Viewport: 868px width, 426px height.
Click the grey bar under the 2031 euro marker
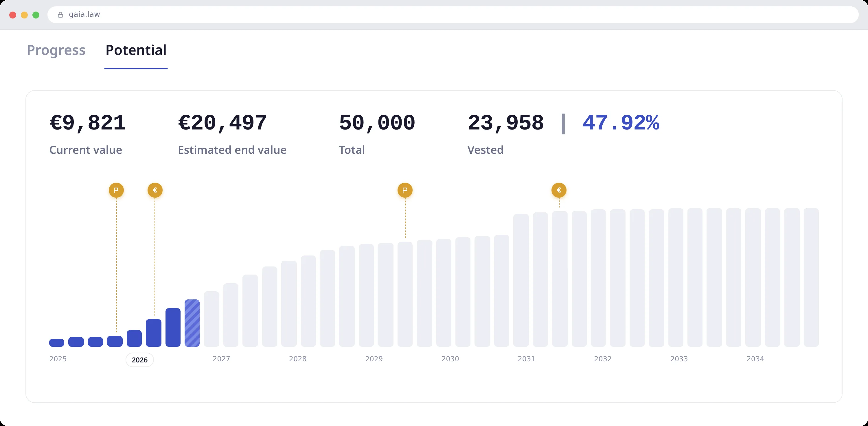[560, 279]
